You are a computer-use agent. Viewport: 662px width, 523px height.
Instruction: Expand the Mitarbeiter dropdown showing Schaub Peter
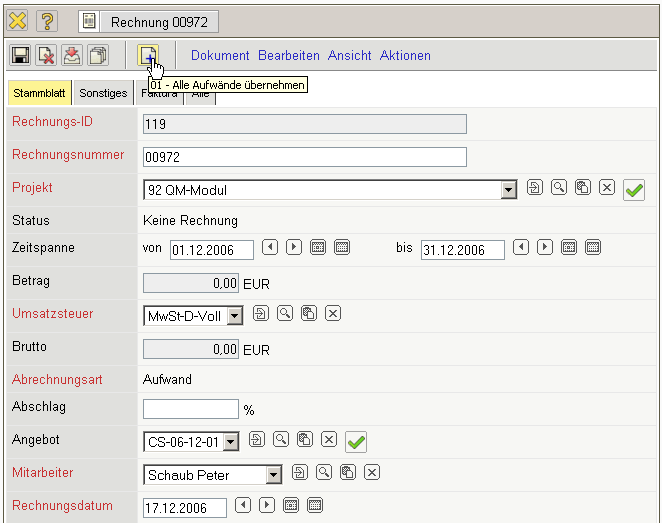273,475
